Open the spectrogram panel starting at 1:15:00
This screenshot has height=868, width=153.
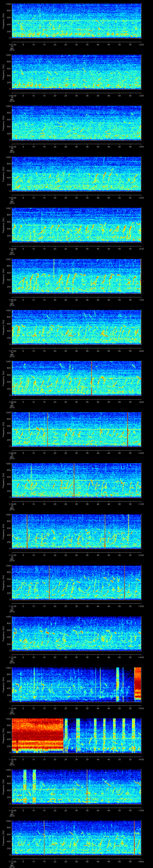[x=77, y=735]
